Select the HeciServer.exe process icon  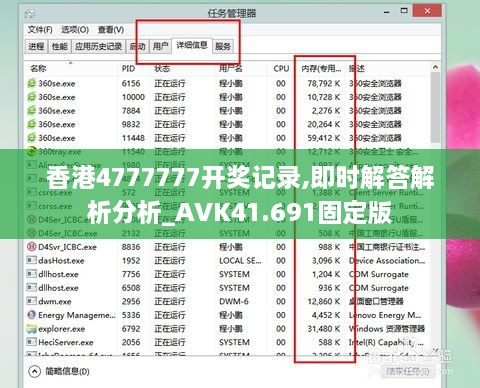tap(31, 342)
